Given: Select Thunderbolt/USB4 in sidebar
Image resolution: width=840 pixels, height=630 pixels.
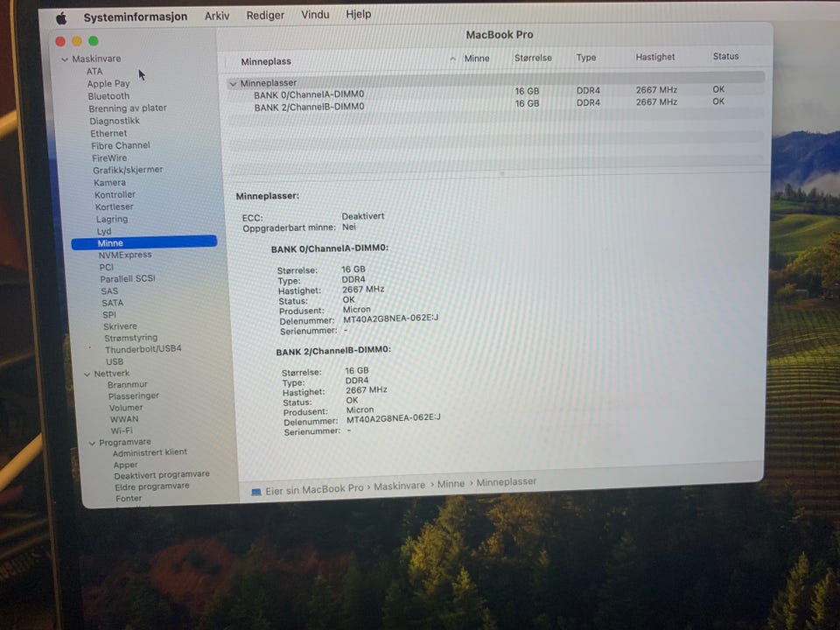Looking at the screenshot, I should [x=143, y=349].
